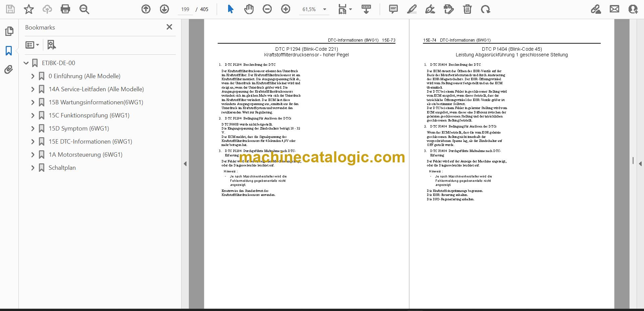Collapse the ETJBK-DE-00 root bookmark
The height and width of the screenshot is (311, 644).
coord(26,63)
